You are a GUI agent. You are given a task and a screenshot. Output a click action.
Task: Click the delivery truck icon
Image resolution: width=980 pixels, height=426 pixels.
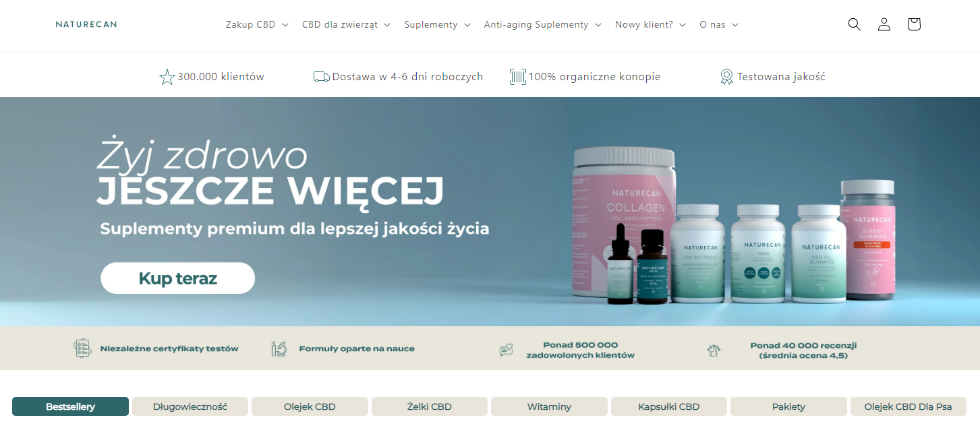[322, 77]
